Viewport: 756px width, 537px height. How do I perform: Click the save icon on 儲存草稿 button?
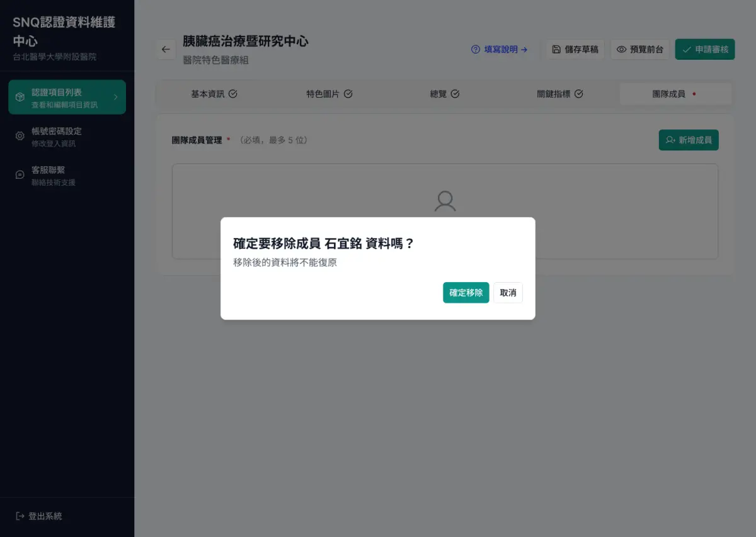(x=559, y=49)
